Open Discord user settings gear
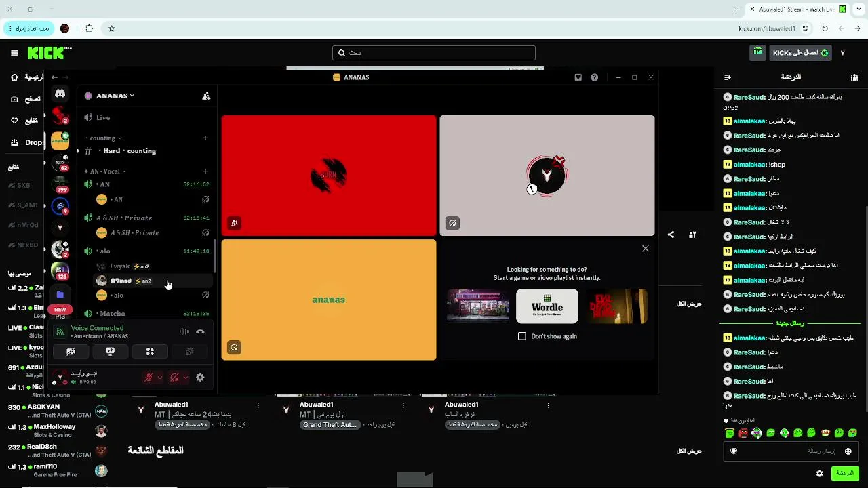Image resolution: width=868 pixels, height=488 pixels. (200, 378)
